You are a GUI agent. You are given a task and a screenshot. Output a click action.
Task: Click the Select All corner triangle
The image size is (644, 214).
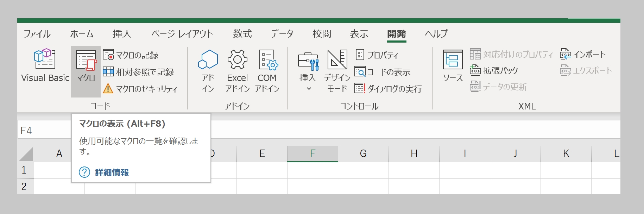(26, 154)
